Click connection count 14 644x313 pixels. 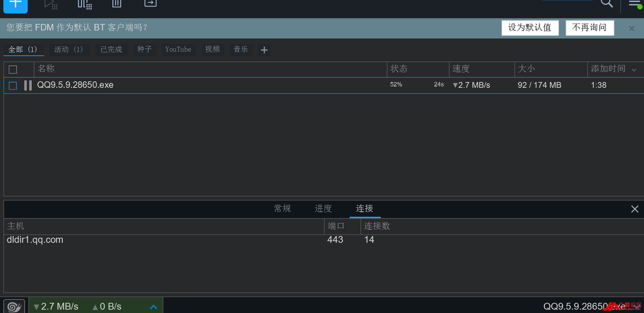click(x=369, y=240)
